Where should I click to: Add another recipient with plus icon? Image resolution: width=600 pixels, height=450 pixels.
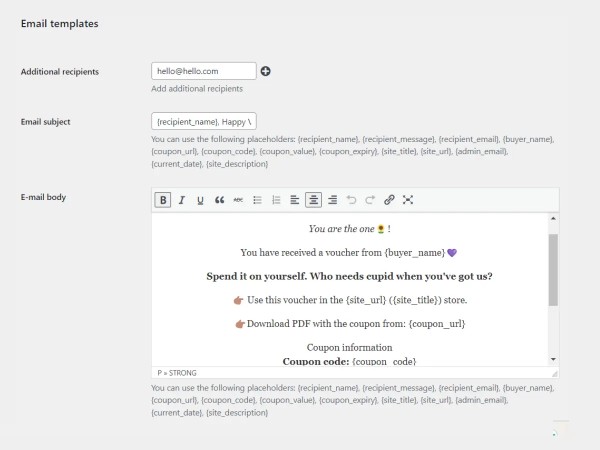(x=266, y=71)
